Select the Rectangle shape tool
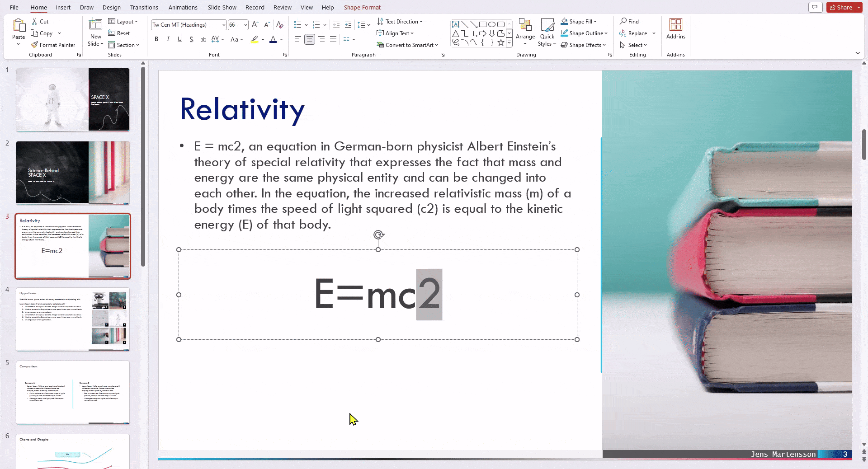 pos(483,24)
